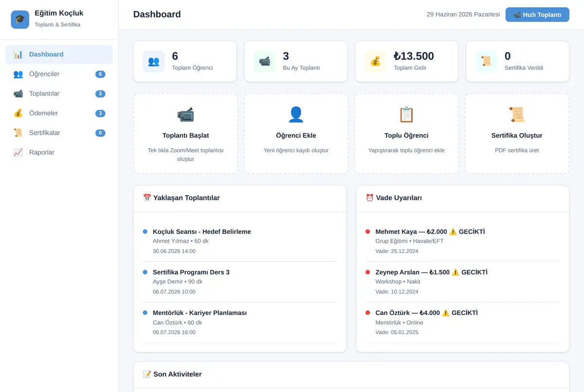
Task: Navigate to the Raporlar page
Action: [59, 152]
